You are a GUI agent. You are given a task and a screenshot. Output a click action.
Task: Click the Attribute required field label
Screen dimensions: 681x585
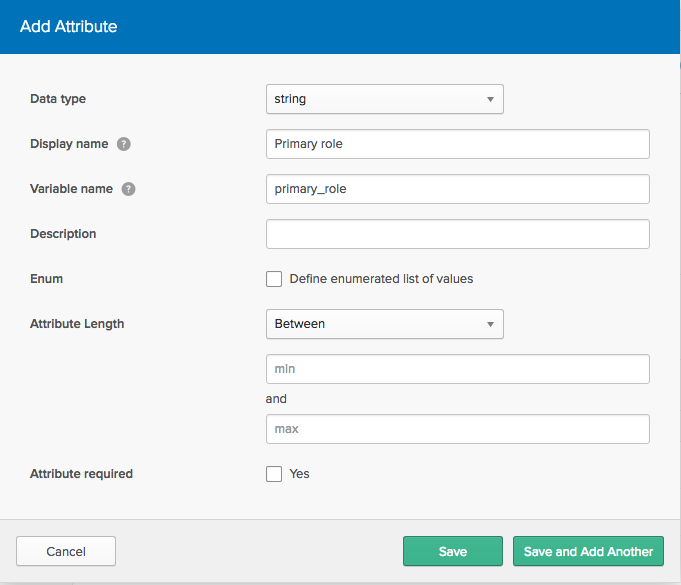[x=81, y=474]
